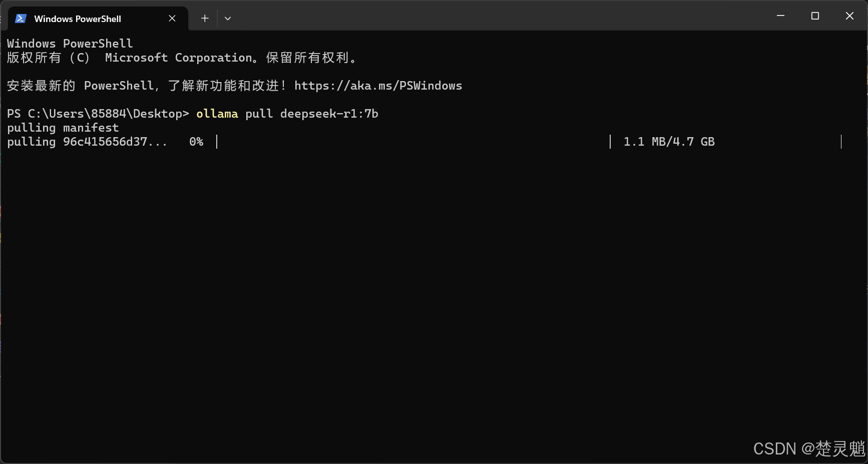Click the Microsoft Corporation copyright line

click(x=182, y=58)
